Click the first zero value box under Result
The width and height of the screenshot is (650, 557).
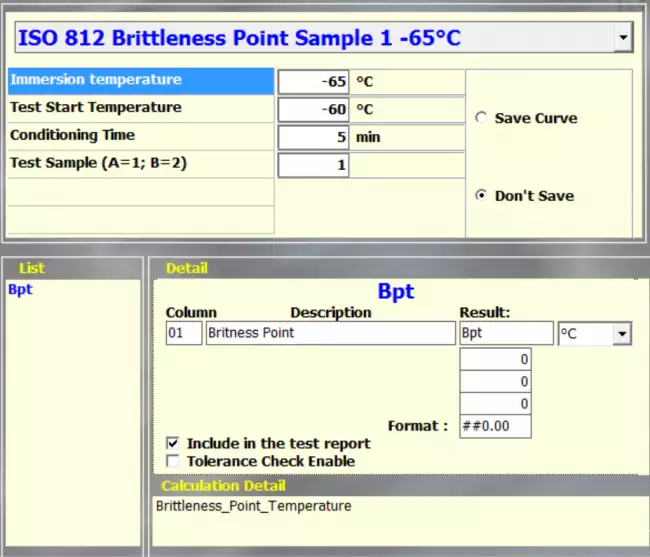495,359
